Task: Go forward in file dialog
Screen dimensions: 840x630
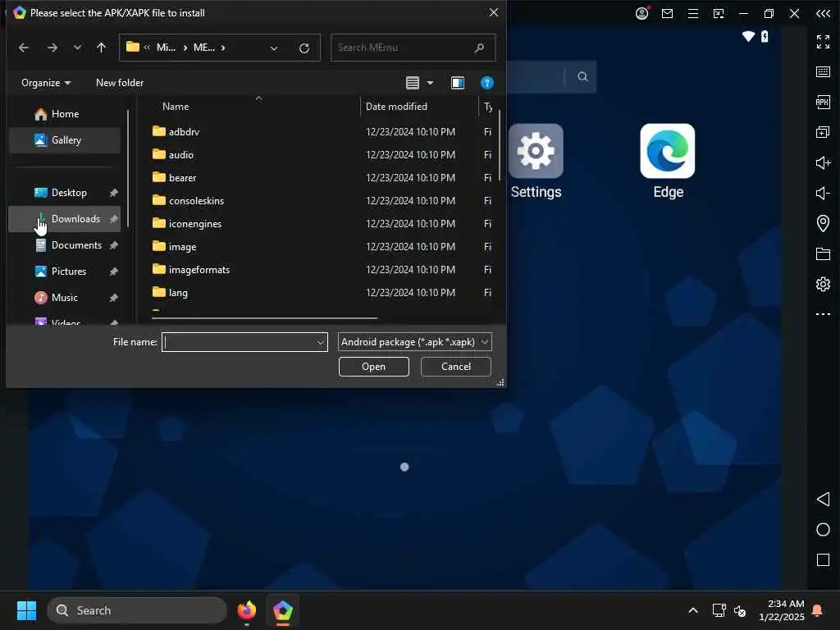Action: [52, 48]
